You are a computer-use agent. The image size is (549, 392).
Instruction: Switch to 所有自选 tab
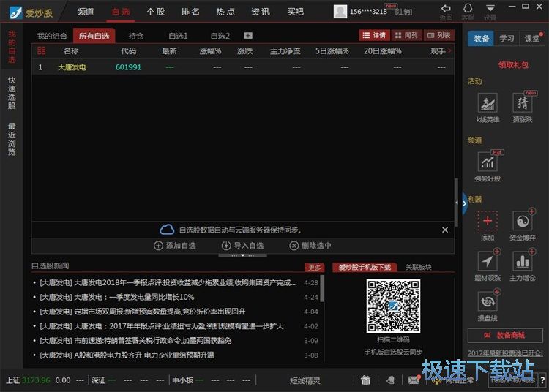(x=94, y=36)
